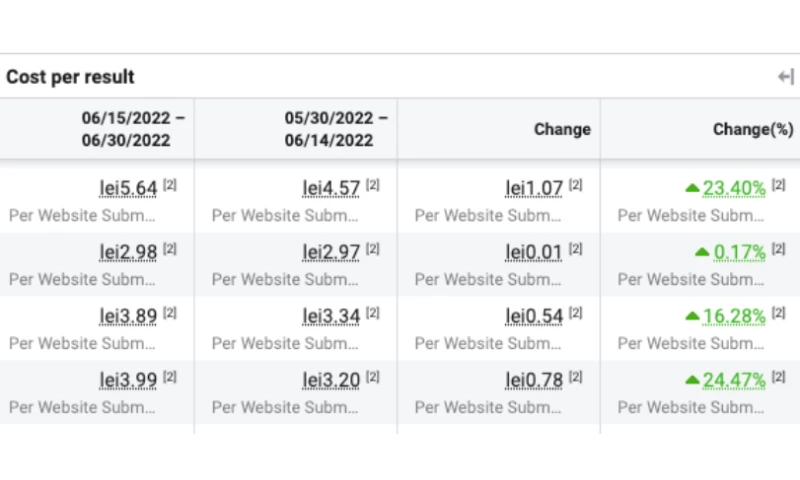Click the lei3.89 cost value
This screenshot has width=800, height=480.
(128, 316)
